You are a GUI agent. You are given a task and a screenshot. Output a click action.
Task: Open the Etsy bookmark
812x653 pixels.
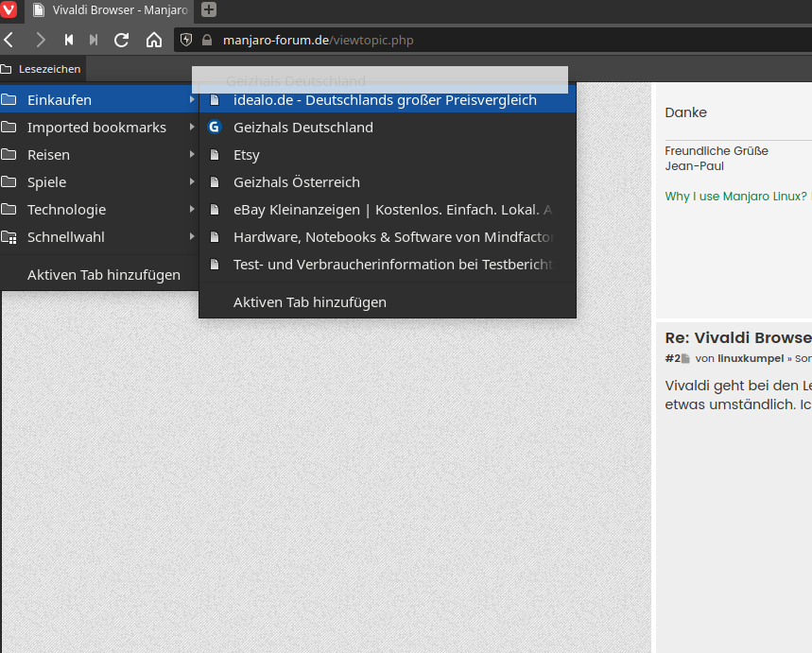(x=388, y=155)
